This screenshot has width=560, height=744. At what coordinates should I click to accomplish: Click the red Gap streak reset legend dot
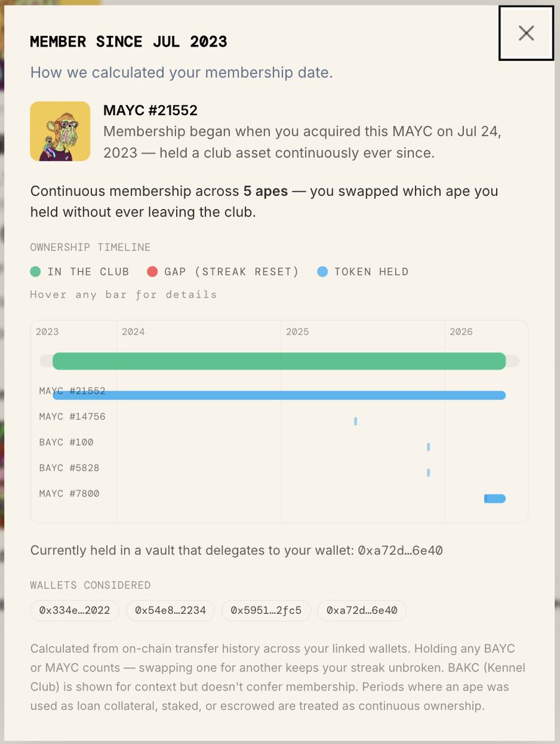click(153, 272)
